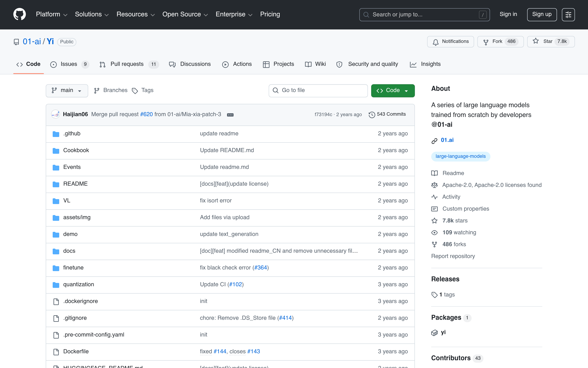
Task: Click the Sign up button
Action: coord(542,15)
